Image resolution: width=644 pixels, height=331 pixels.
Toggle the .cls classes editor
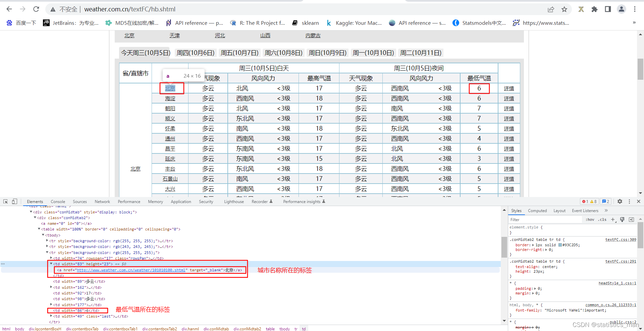pyautogui.click(x=602, y=219)
